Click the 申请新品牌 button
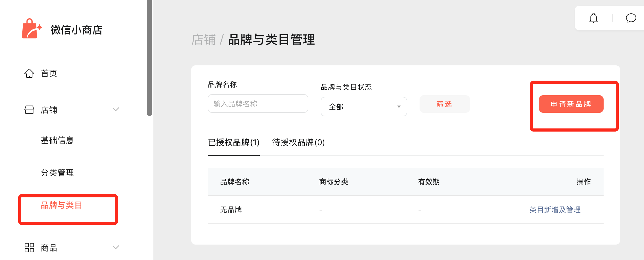Screen dimensions: 644x260 point(571,104)
